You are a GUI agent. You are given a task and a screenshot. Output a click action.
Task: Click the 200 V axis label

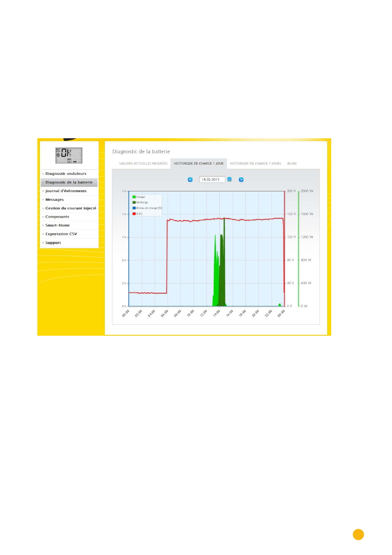tap(291, 191)
